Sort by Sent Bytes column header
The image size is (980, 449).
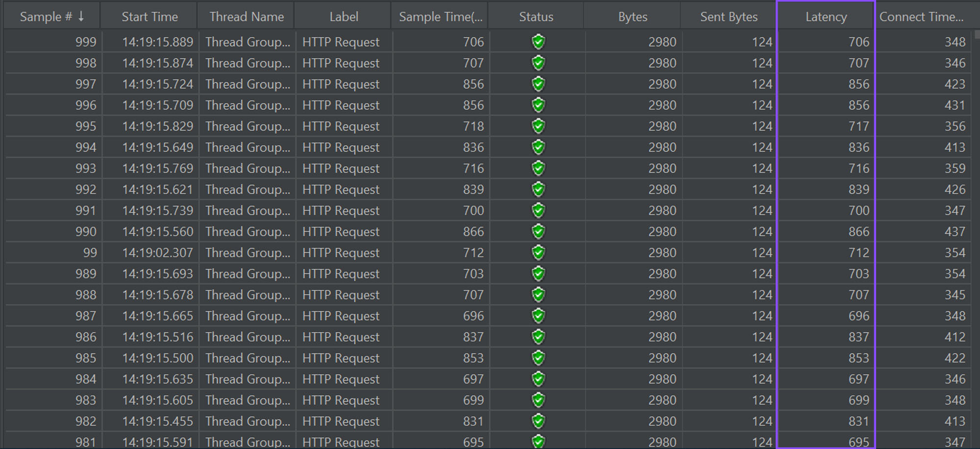[729, 17]
